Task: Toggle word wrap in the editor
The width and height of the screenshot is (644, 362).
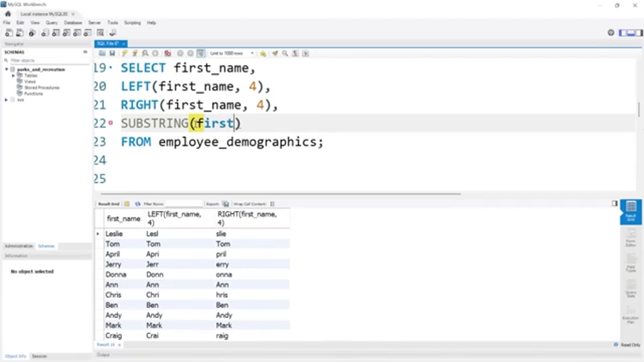Action: (x=305, y=53)
